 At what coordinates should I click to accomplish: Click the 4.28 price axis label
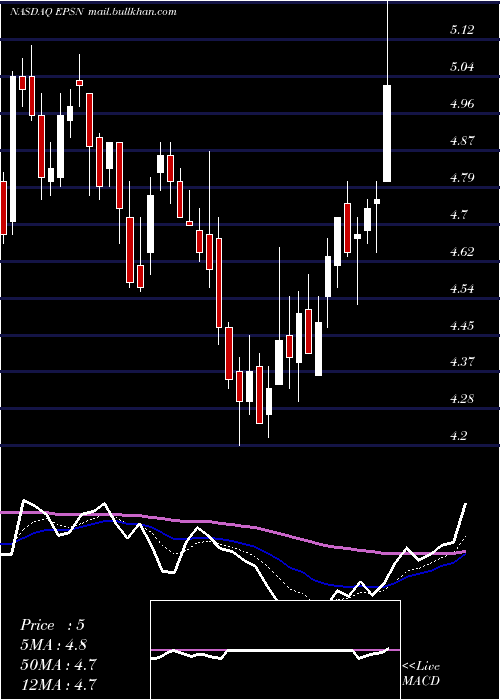click(462, 398)
